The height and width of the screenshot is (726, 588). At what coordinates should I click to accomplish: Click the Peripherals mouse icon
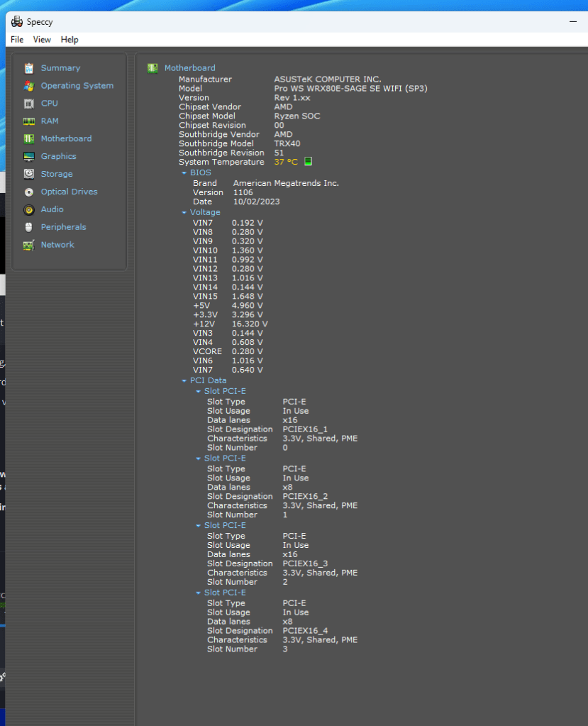tap(28, 227)
